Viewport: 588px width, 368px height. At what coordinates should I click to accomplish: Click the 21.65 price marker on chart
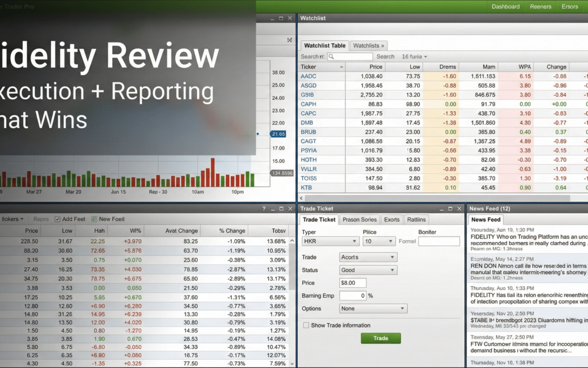pyautogui.click(x=278, y=134)
